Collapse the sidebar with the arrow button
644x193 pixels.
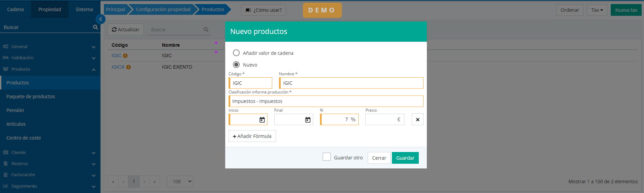click(100, 19)
